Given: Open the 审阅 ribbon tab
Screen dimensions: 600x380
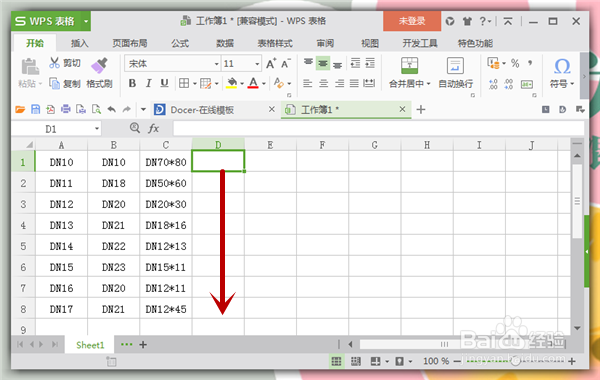Looking at the screenshot, I should click(x=325, y=43).
